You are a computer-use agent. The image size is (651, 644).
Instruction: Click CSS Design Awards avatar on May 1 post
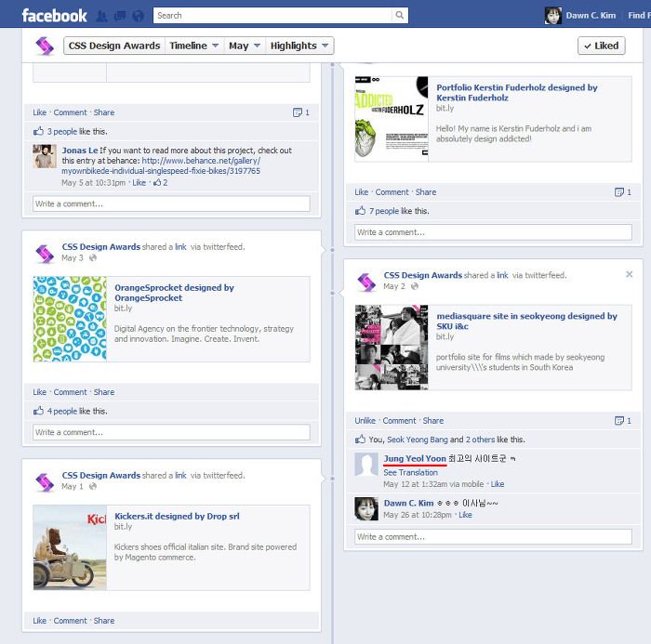coord(45,482)
